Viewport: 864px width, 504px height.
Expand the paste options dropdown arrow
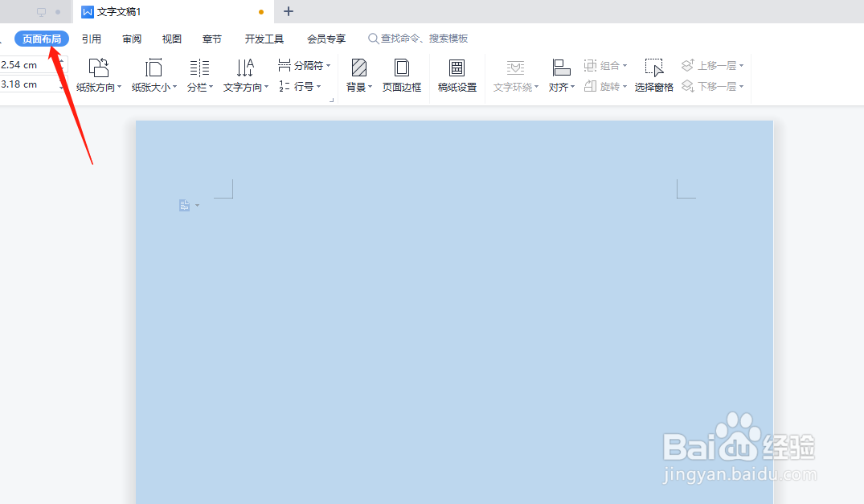(x=197, y=206)
